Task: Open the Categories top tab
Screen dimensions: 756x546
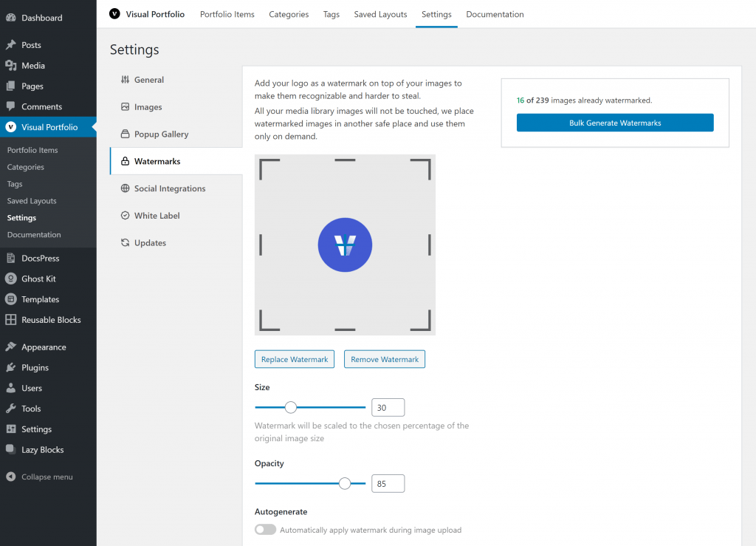Action: (x=289, y=15)
